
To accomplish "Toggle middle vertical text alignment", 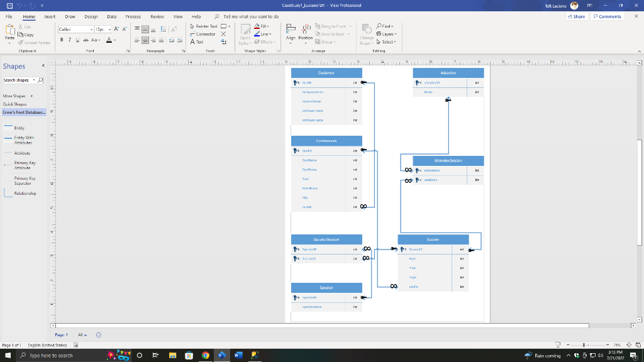I will pyautogui.click(x=145, y=29).
